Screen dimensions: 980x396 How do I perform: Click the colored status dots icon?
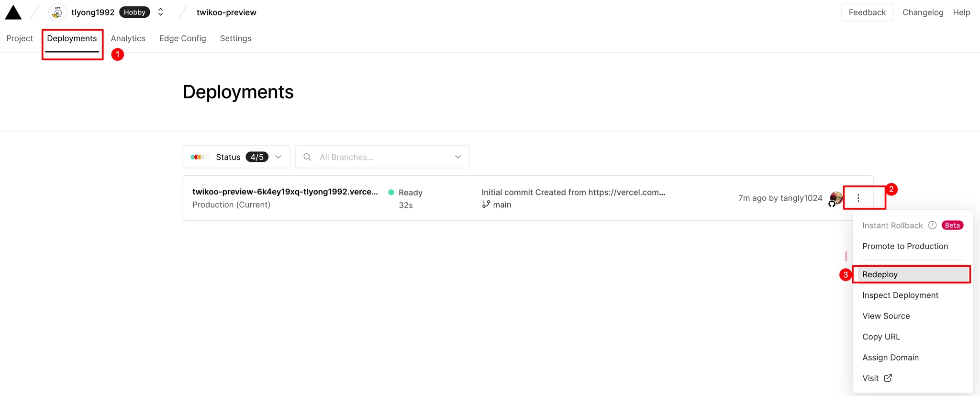tap(200, 157)
